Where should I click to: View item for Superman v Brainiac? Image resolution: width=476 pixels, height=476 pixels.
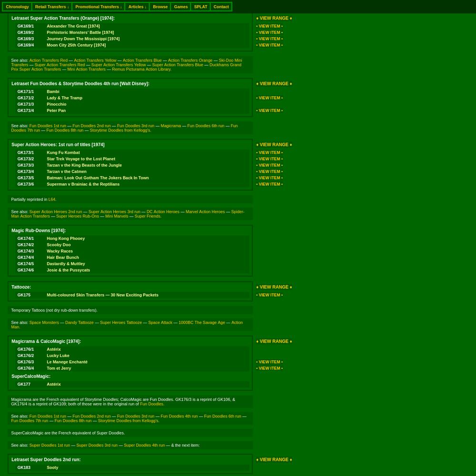tap(269, 184)
